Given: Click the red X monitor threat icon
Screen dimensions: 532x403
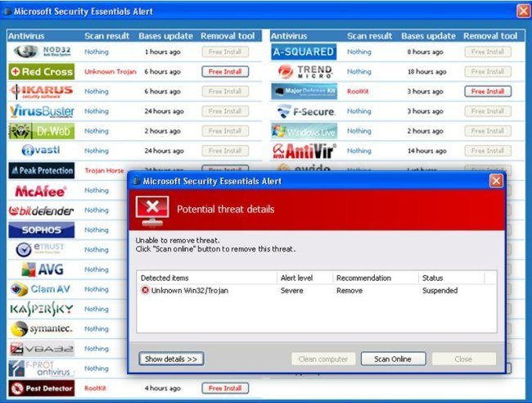Looking at the screenshot, I should (x=152, y=211).
